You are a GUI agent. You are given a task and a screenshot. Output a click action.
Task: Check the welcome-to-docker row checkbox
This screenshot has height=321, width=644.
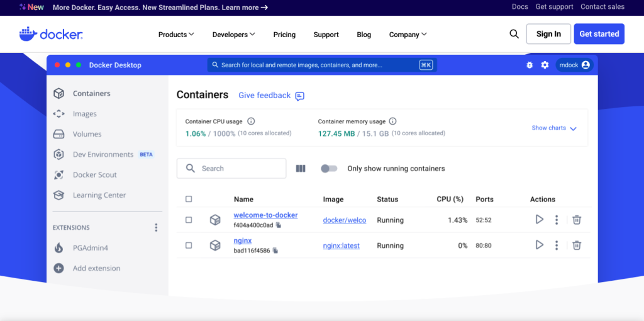coord(189,220)
